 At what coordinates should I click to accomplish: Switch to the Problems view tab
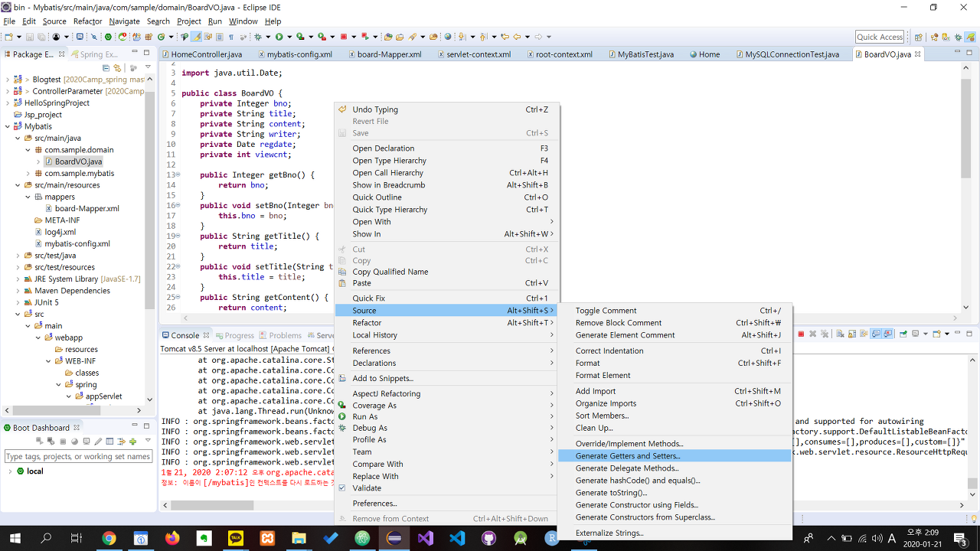[280, 335]
